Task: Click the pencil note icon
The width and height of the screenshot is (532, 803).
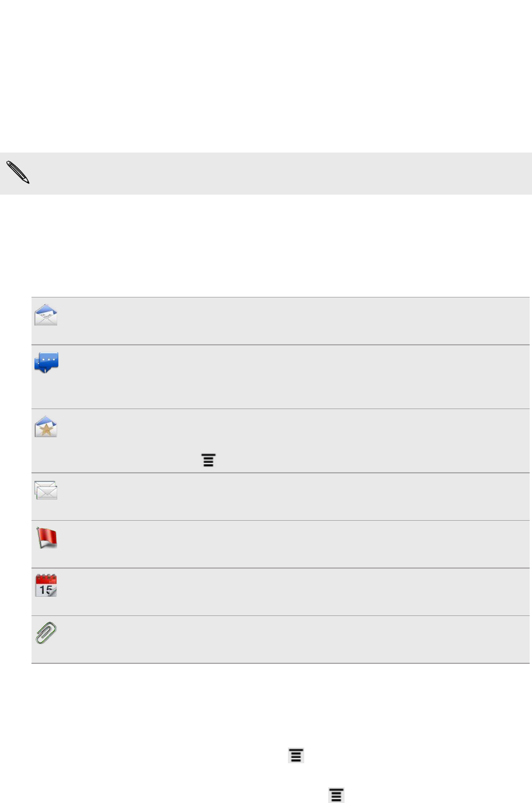Action: [x=18, y=173]
